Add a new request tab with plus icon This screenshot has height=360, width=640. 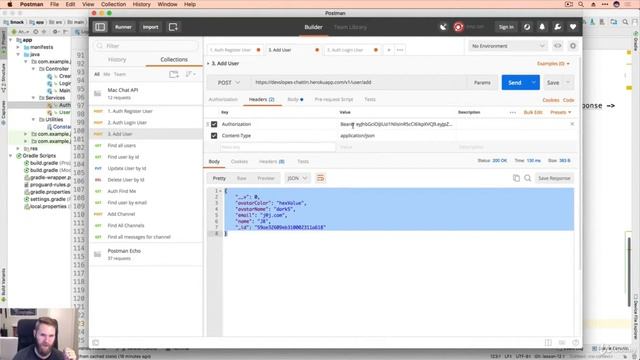[389, 50]
